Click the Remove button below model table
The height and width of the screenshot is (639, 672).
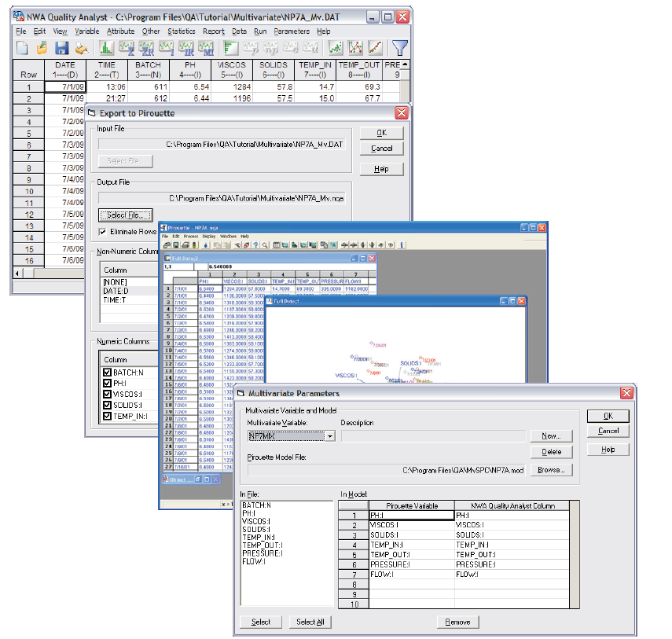pos(457,622)
